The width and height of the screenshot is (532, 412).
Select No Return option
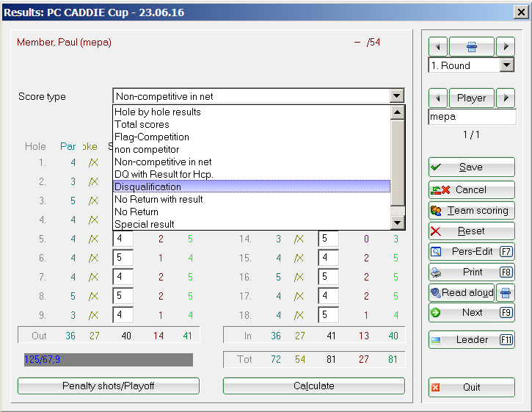(252, 212)
